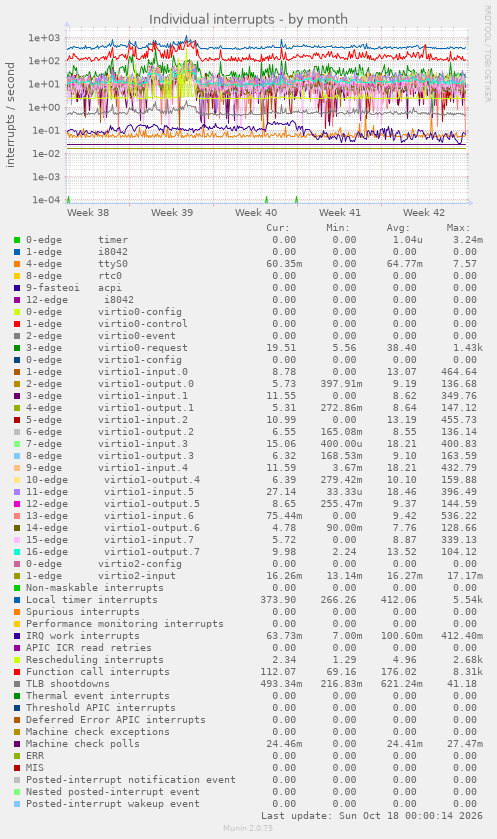The image size is (497, 839).
Task: Click the MIS row label
Action: [35, 768]
